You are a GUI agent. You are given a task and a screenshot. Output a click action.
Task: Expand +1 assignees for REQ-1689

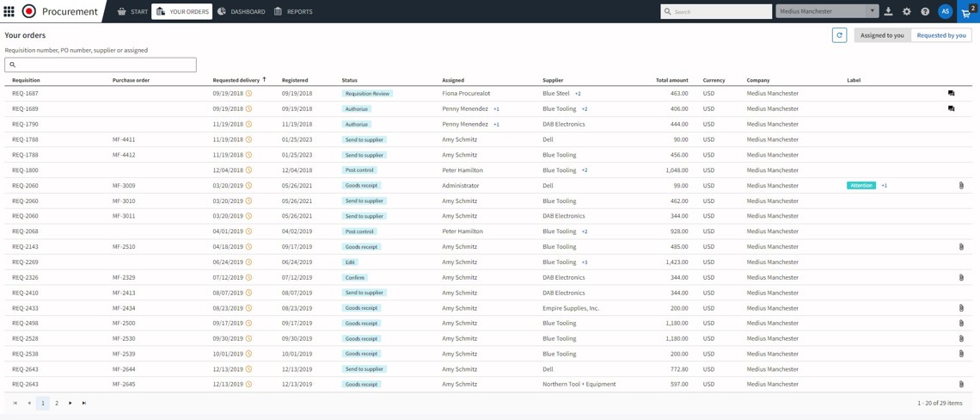(x=496, y=109)
